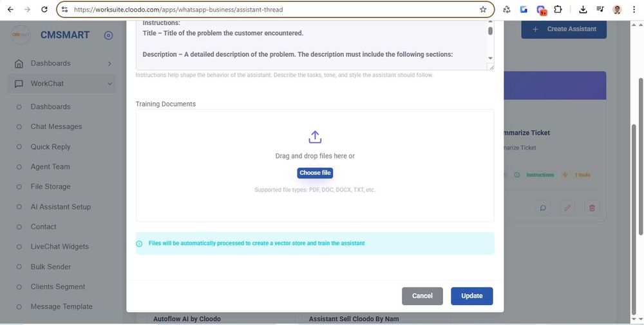Click the orange edit pencil icon
The width and height of the screenshot is (644, 325).
click(567, 208)
